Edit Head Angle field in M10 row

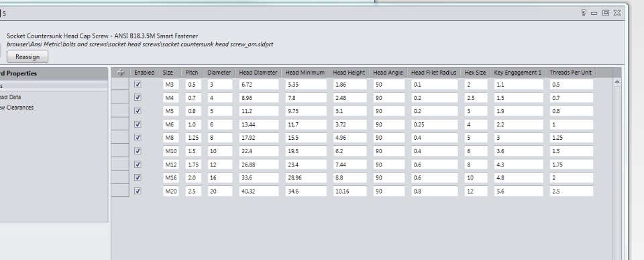click(x=389, y=151)
